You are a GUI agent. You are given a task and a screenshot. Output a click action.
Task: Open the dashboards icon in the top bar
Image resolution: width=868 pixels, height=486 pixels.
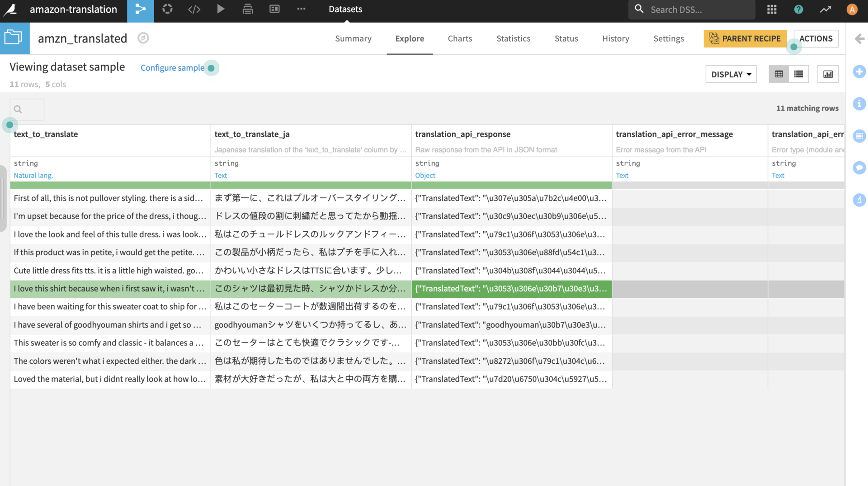coord(274,9)
